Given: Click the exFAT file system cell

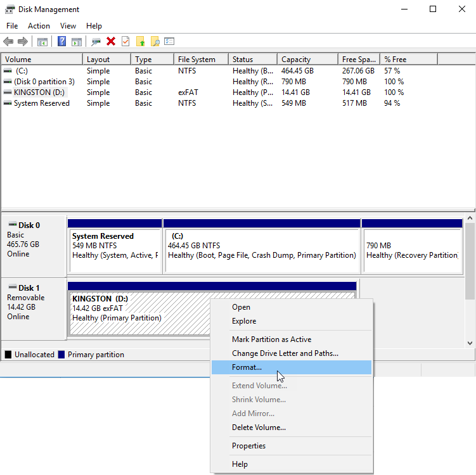Looking at the screenshot, I should [188, 92].
